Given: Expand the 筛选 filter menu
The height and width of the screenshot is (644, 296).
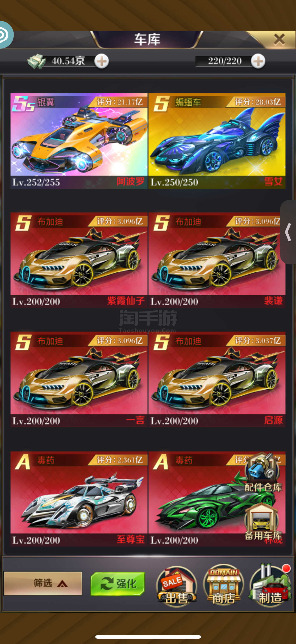Looking at the screenshot, I should 43,584.
